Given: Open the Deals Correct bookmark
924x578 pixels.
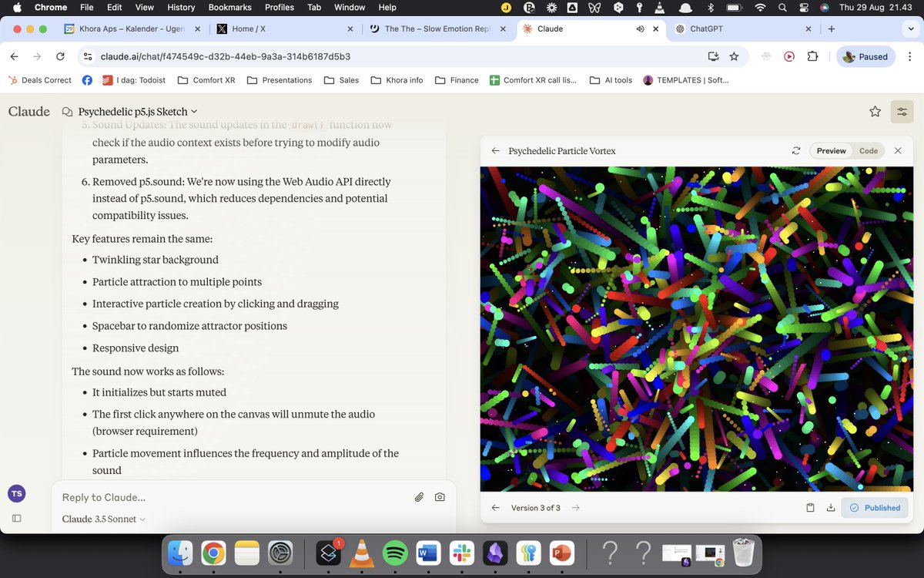Looking at the screenshot, I should pos(38,79).
